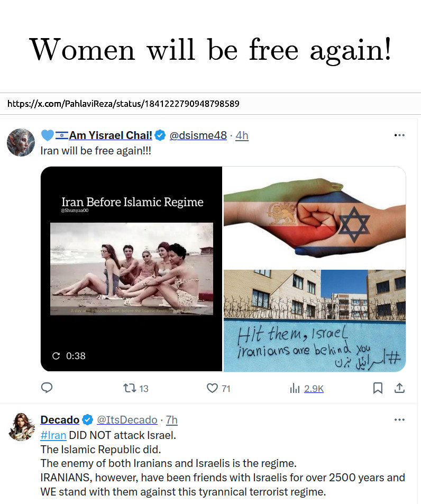Open view analytics showing 2.9K

pyautogui.click(x=307, y=389)
